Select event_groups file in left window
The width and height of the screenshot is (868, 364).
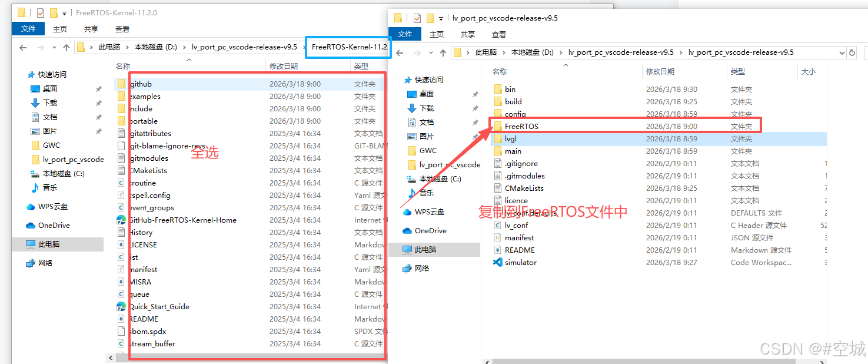(x=151, y=208)
